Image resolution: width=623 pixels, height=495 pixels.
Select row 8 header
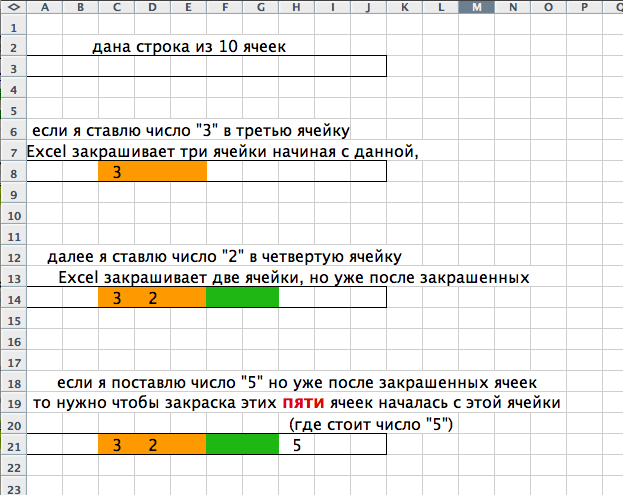click(11, 173)
